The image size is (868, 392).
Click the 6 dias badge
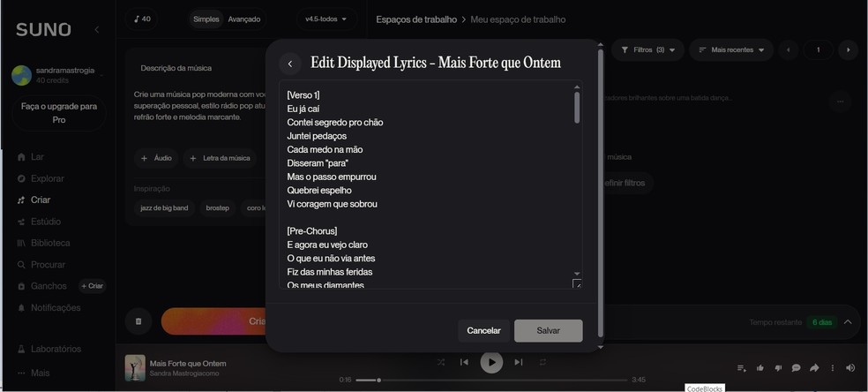[821, 322]
